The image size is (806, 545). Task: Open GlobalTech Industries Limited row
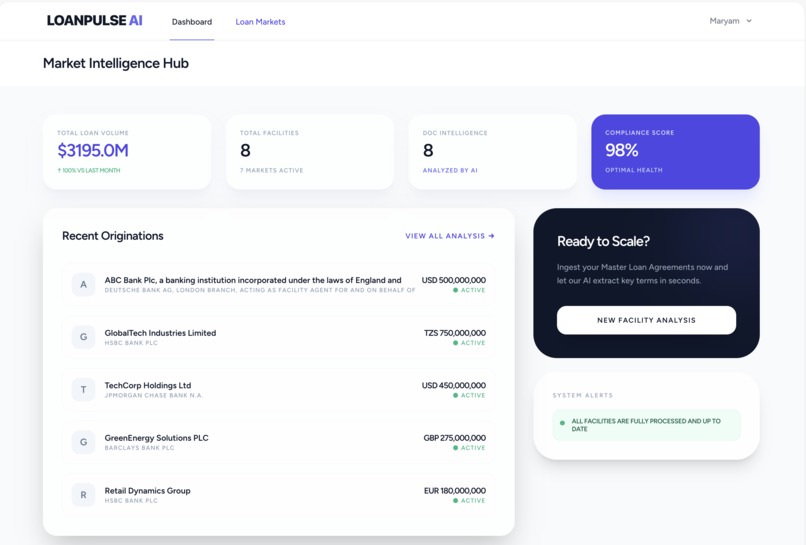point(279,337)
